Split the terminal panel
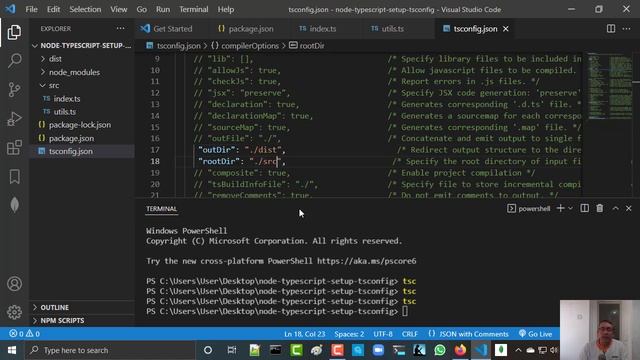 coord(584,208)
